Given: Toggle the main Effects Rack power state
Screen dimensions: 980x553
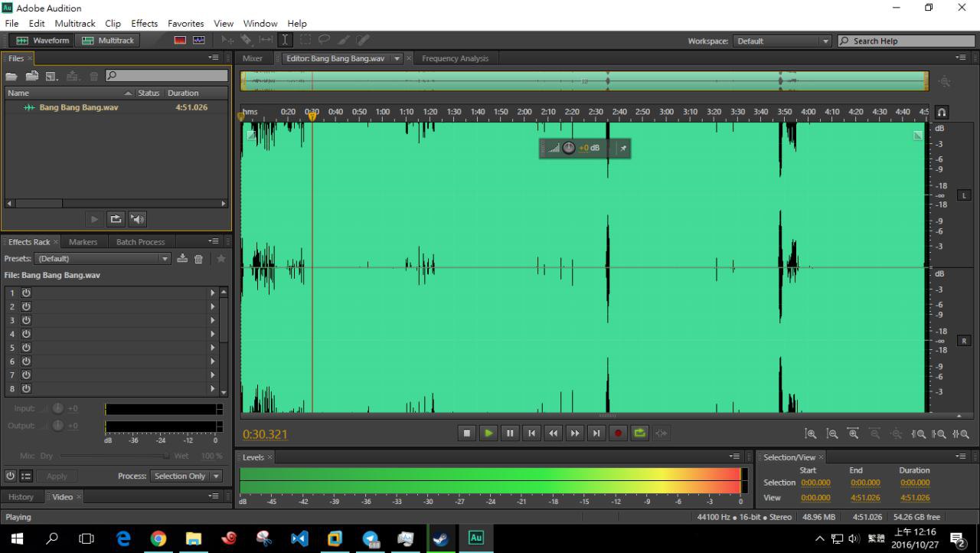Looking at the screenshot, I should (x=10, y=476).
